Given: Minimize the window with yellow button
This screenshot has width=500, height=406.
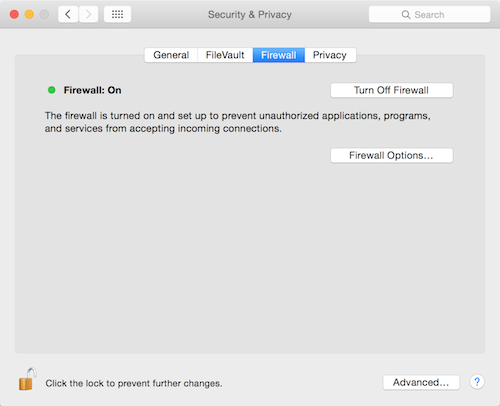Looking at the screenshot, I should click(x=29, y=14).
